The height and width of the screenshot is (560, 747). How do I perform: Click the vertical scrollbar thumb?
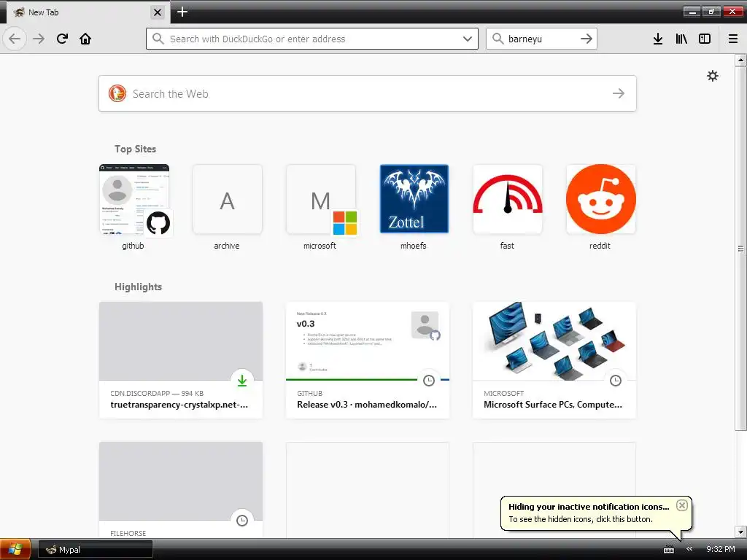740,249
